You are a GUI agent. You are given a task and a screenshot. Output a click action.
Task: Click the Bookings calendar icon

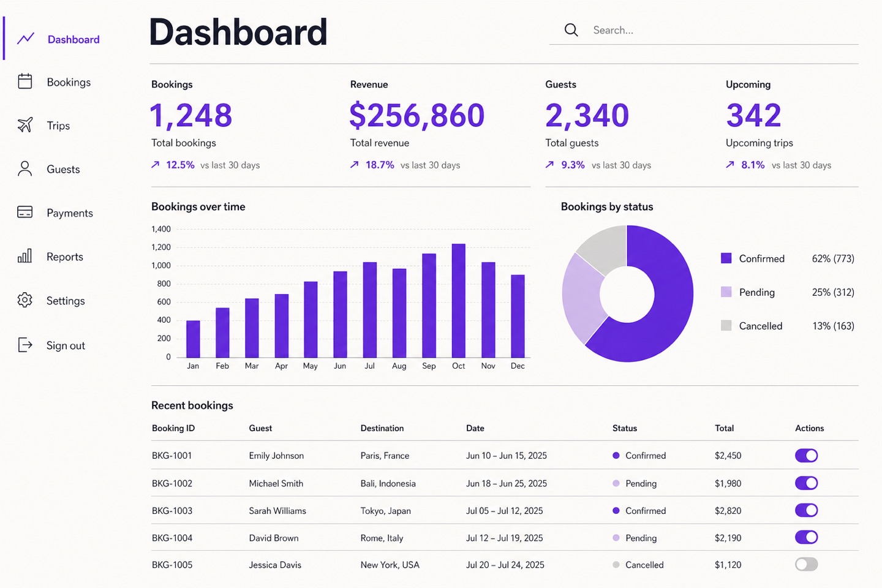(25, 81)
